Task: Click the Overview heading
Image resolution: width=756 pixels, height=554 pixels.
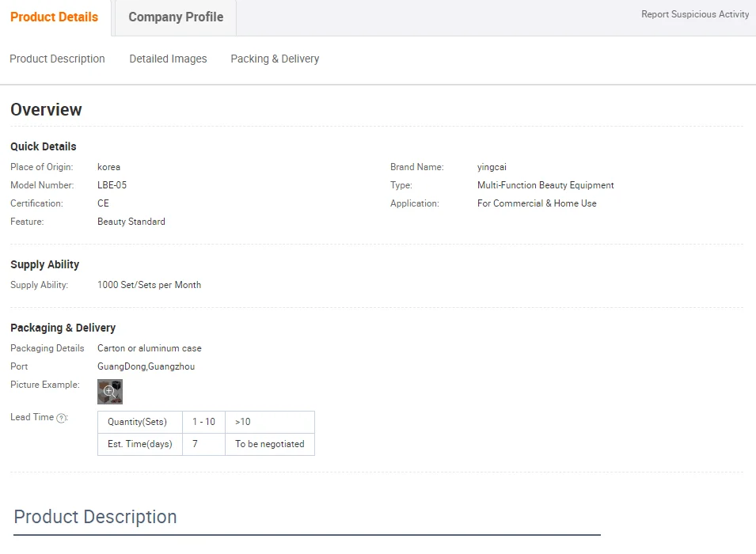Action: tap(46, 110)
